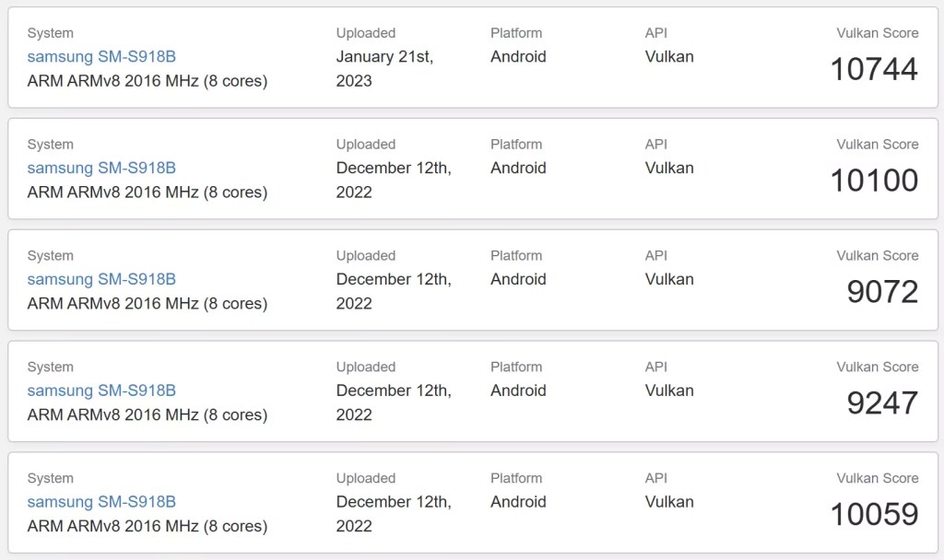The width and height of the screenshot is (944, 560).
Task: Click the January 21st, 2023 upload date
Action: tap(384, 68)
